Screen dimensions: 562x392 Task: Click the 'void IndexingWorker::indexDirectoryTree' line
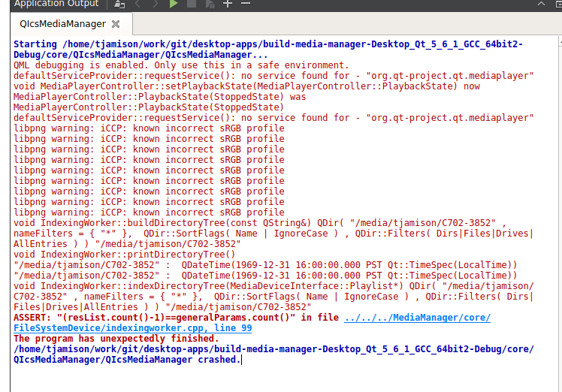273,286
